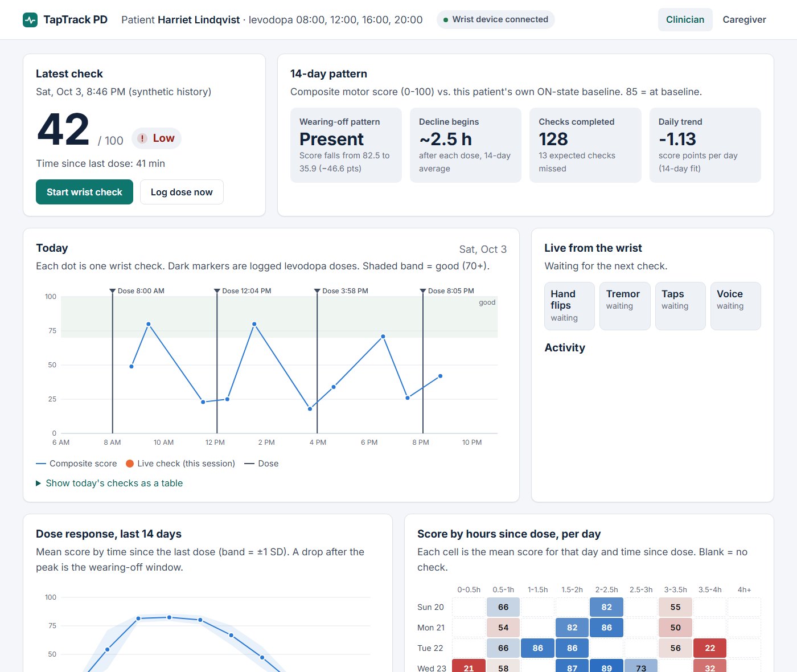Click the Mon 21 heatmap cell showing 50

click(675, 628)
